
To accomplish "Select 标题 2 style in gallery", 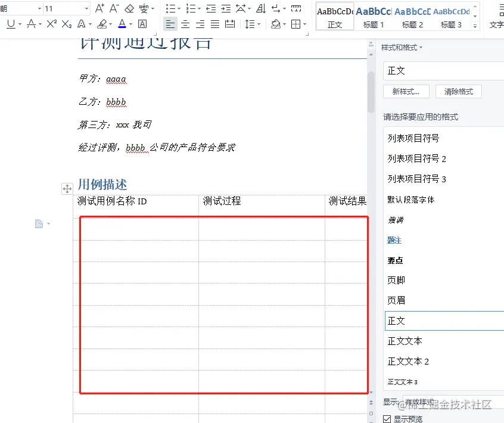I will click(x=412, y=17).
